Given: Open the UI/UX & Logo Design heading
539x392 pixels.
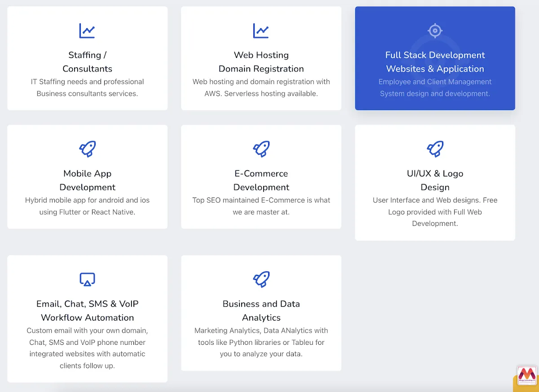Looking at the screenshot, I should [x=435, y=180].
